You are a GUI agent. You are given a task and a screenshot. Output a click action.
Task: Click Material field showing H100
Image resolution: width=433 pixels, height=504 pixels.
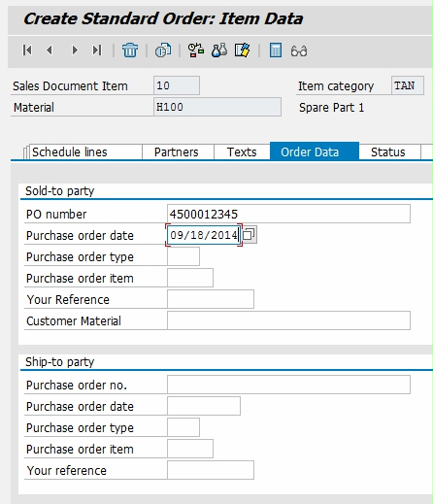(x=217, y=107)
